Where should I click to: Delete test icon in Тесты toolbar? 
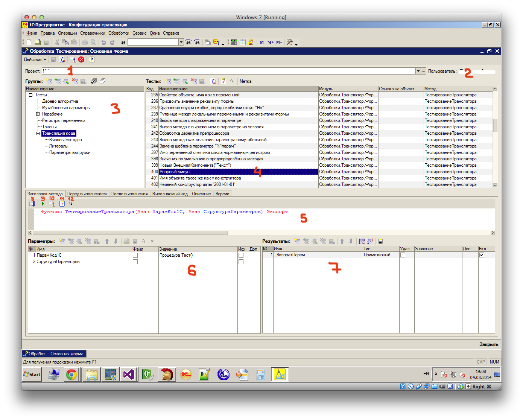[193, 81]
